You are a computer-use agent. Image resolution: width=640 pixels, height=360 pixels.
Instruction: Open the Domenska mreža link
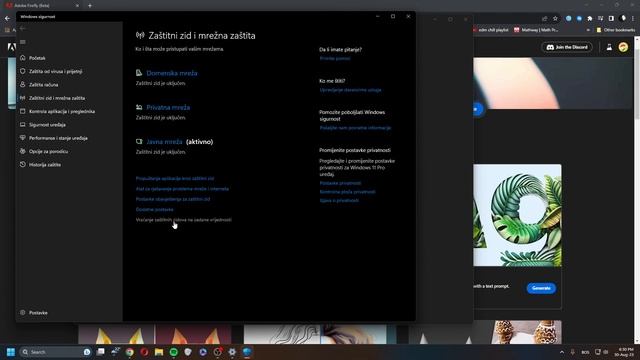pyautogui.click(x=172, y=73)
